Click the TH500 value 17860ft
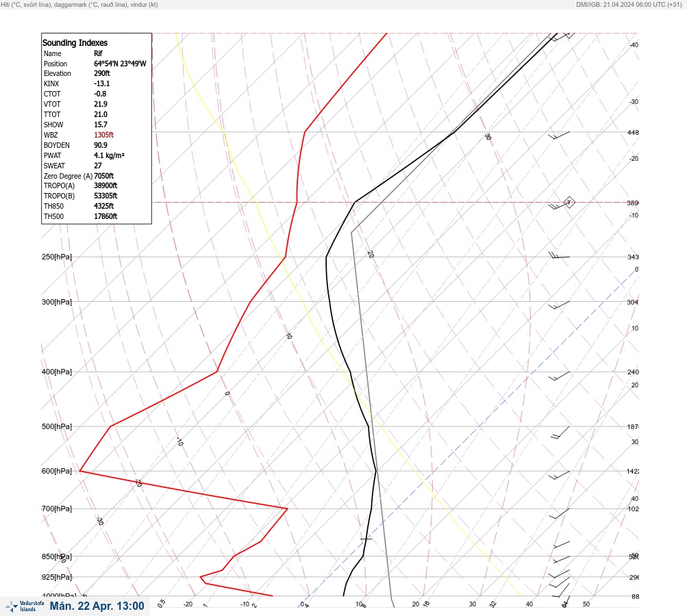 [105, 216]
